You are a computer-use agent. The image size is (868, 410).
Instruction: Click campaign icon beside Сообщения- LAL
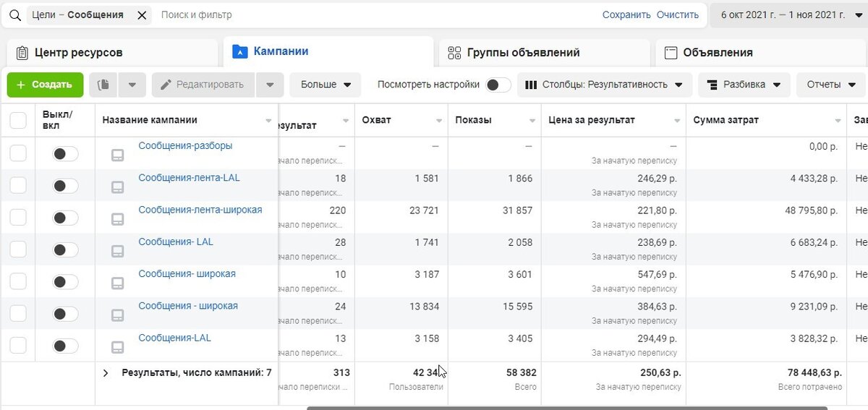click(x=117, y=251)
